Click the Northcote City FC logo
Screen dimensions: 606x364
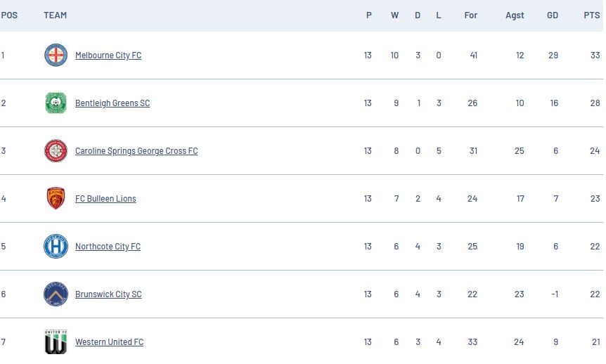pyautogui.click(x=56, y=247)
